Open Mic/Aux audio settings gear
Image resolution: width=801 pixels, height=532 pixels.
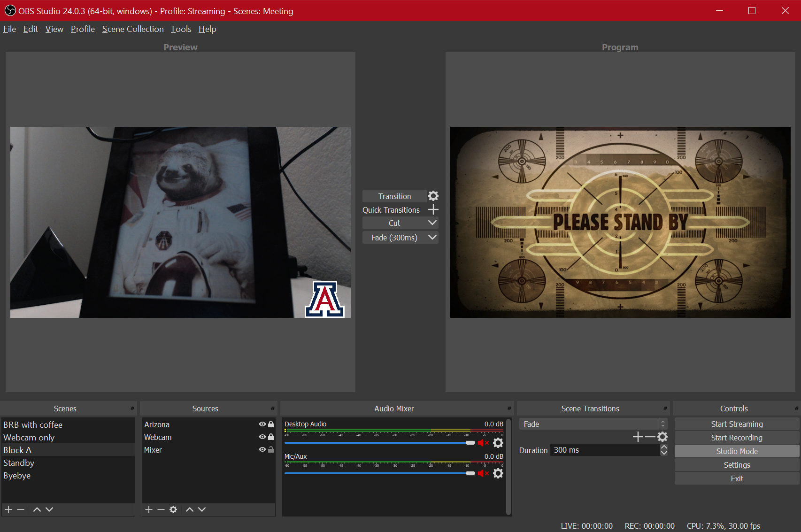pos(498,473)
